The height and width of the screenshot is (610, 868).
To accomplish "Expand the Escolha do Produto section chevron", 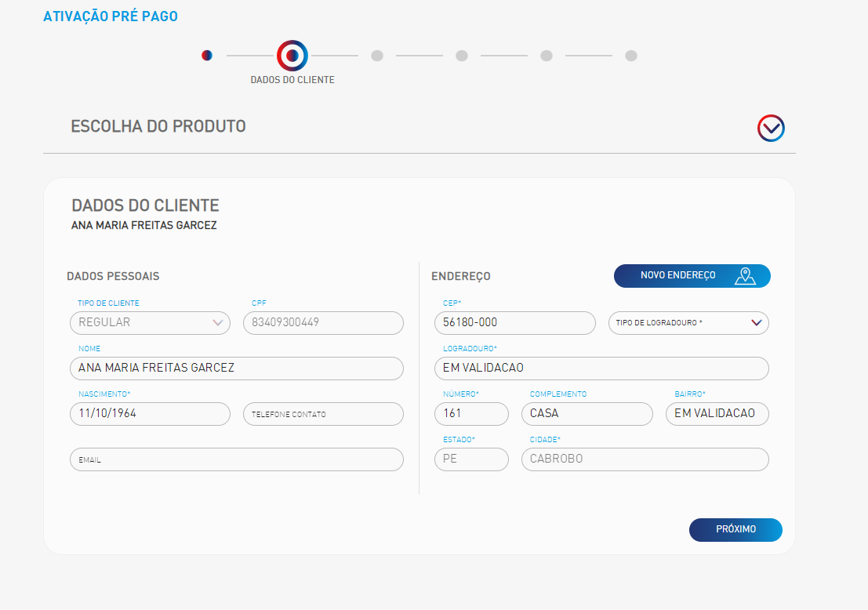I will click(x=771, y=129).
